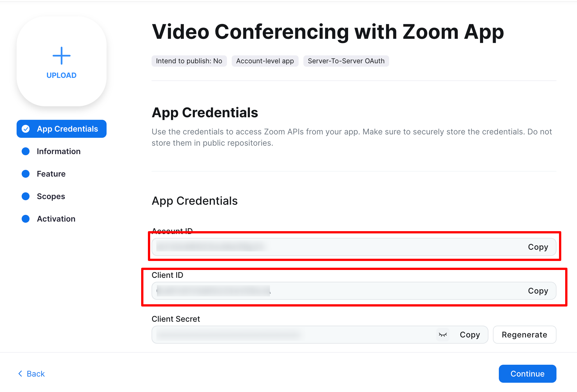Click the plus icon to upload app image
The width and height of the screenshot is (577, 392).
[61, 56]
